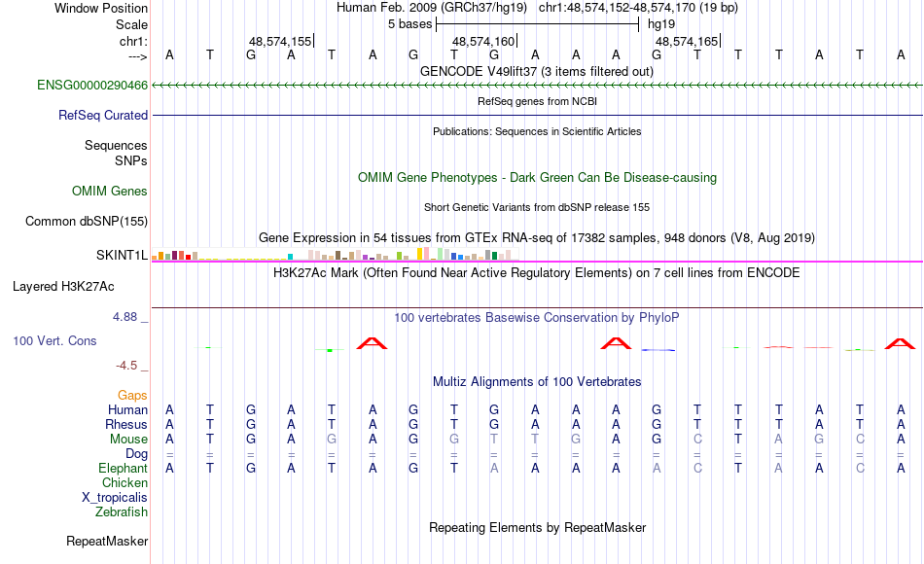Click the 4.88 PhyloP upper limit value

coord(124,316)
